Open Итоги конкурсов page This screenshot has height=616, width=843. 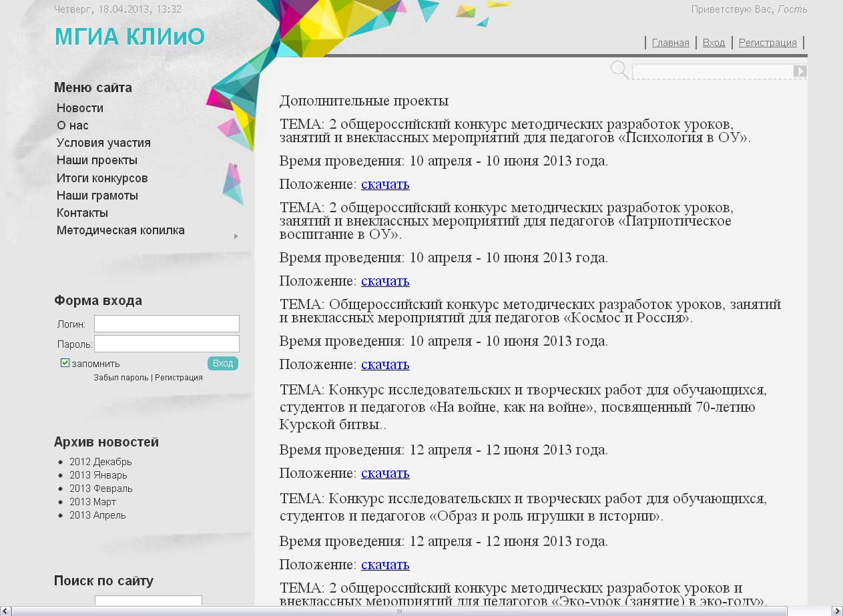102,178
